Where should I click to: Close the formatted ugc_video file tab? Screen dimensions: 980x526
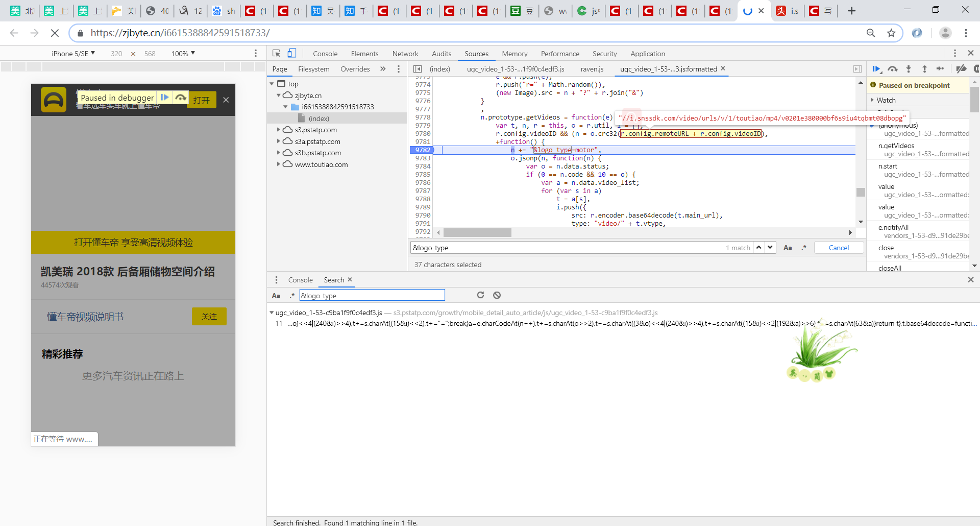coord(723,68)
